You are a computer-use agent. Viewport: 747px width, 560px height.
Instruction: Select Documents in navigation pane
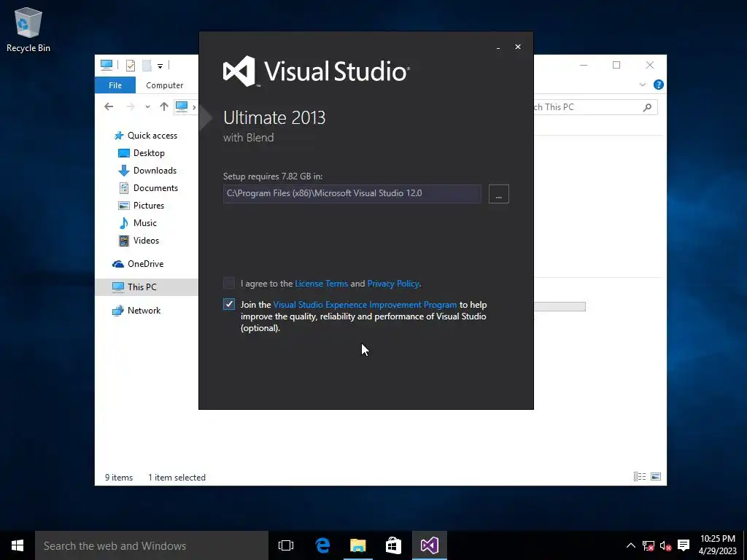point(148,188)
